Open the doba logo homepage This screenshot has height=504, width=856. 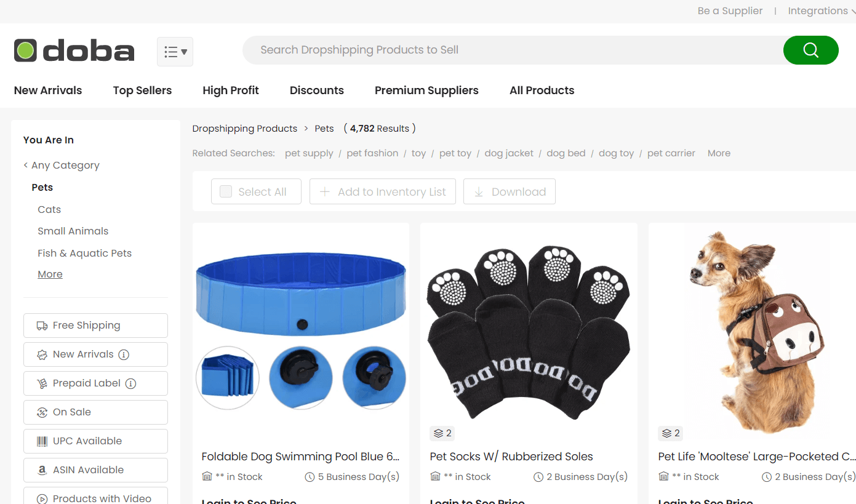(x=74, y=50)
